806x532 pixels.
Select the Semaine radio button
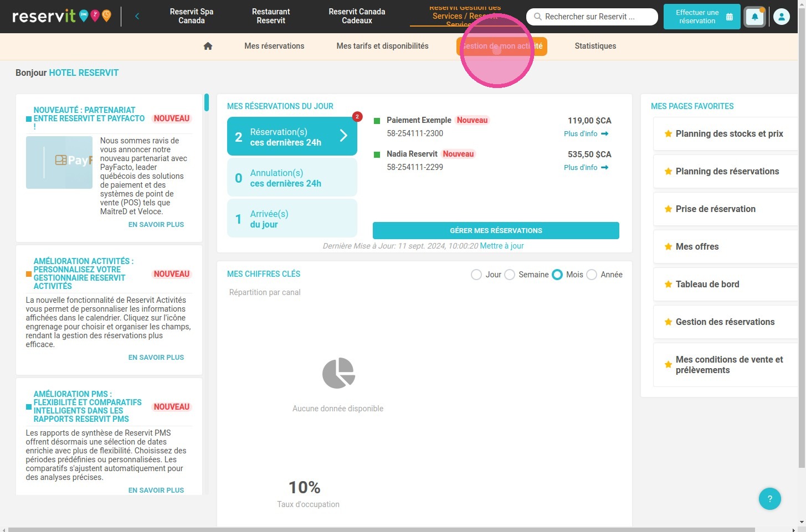(x=510, y=275)
